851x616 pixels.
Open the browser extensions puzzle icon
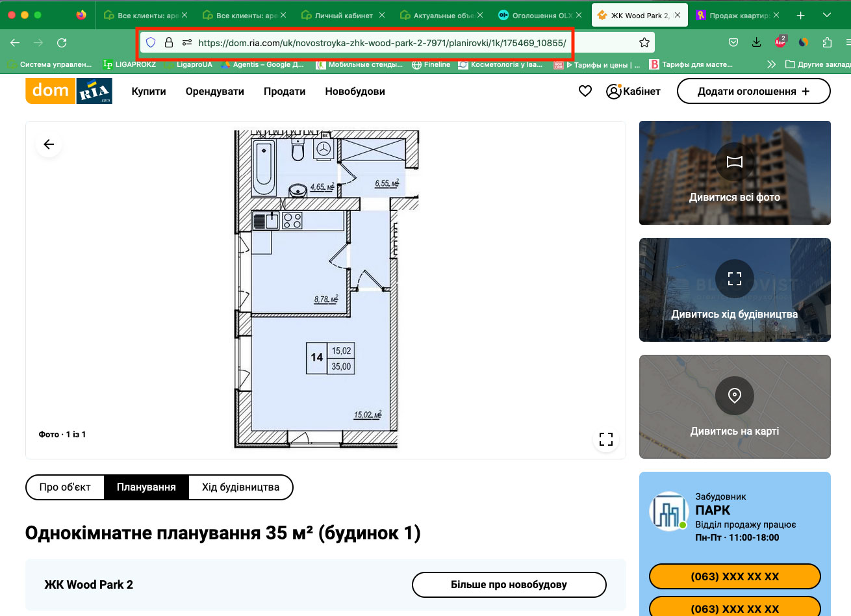(827, 43)
